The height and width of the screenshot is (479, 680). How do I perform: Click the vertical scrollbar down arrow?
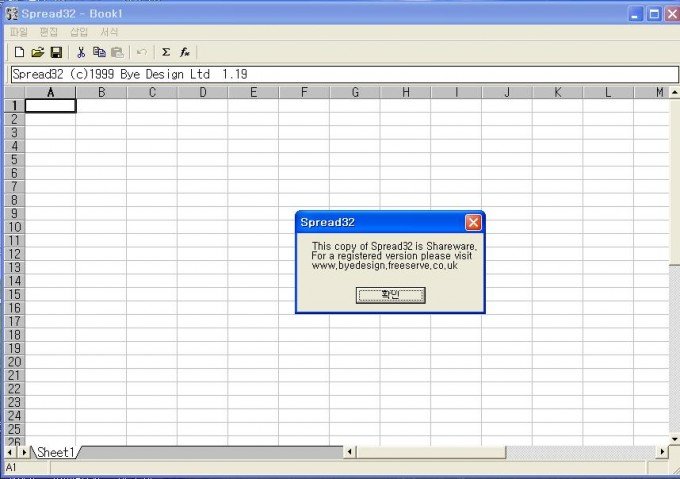[x=675, y=440]
